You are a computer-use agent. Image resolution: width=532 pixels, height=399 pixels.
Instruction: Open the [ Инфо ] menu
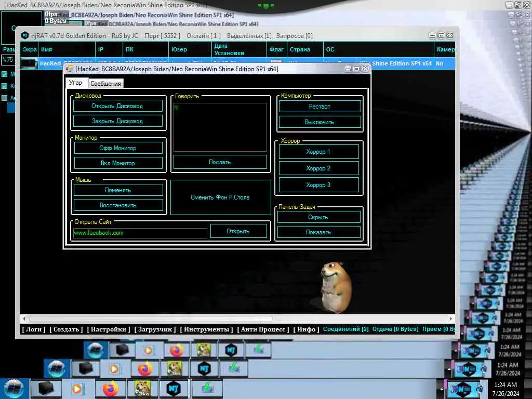click(x=307, y=329)
